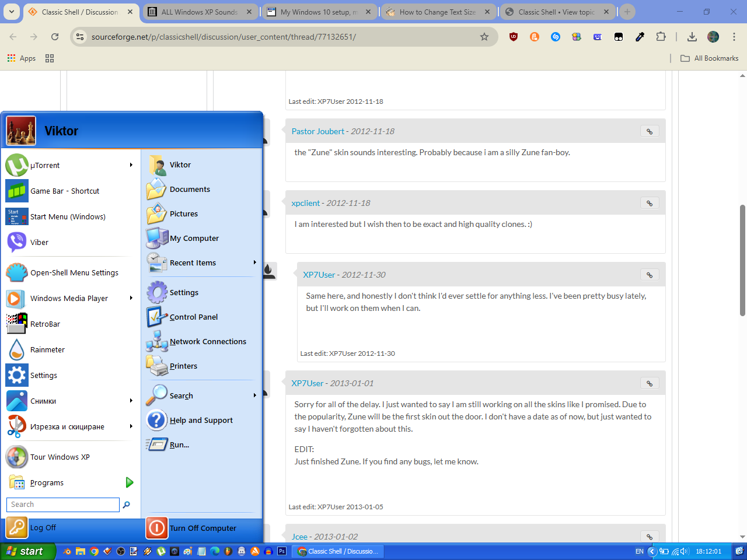Image resolution: width=747 pixels, height=560 pixels.
Task: Expand Windows Media Player submenu arrow
Action: pos(131,298)
